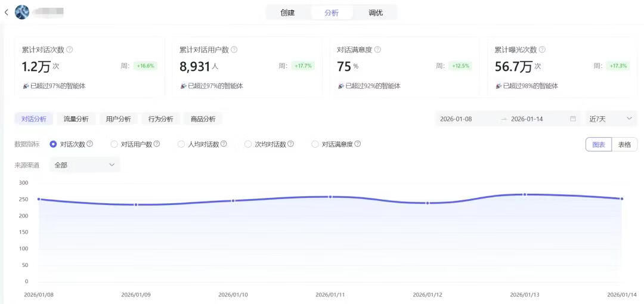The width and height of the screenshot is (644, 304).
Task: Click chart data point for 2026/01/10
Action: (233, 201)
